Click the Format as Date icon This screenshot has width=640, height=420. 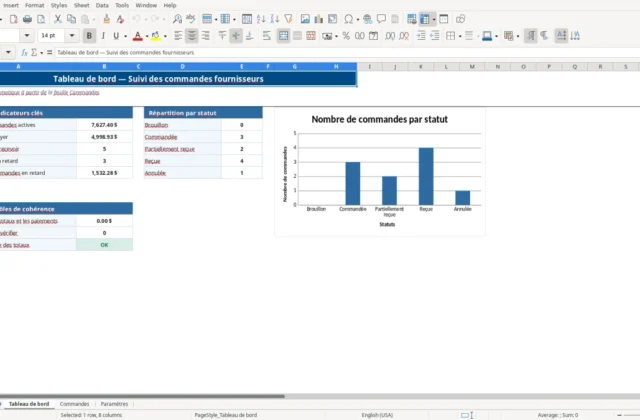373,36
